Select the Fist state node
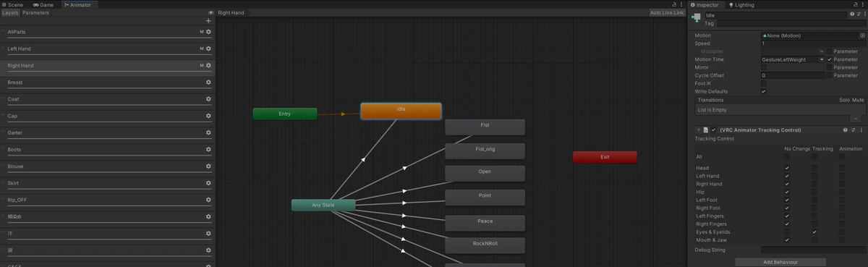Image resolution: width=868 pixels, height=267 pixels. [x=485, y=127]
